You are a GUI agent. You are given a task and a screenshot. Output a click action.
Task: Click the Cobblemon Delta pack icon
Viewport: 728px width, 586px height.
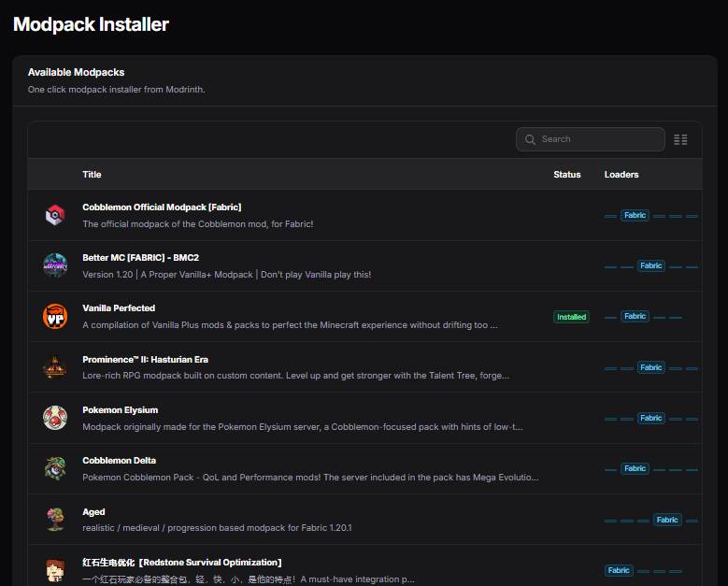(55, 468)
